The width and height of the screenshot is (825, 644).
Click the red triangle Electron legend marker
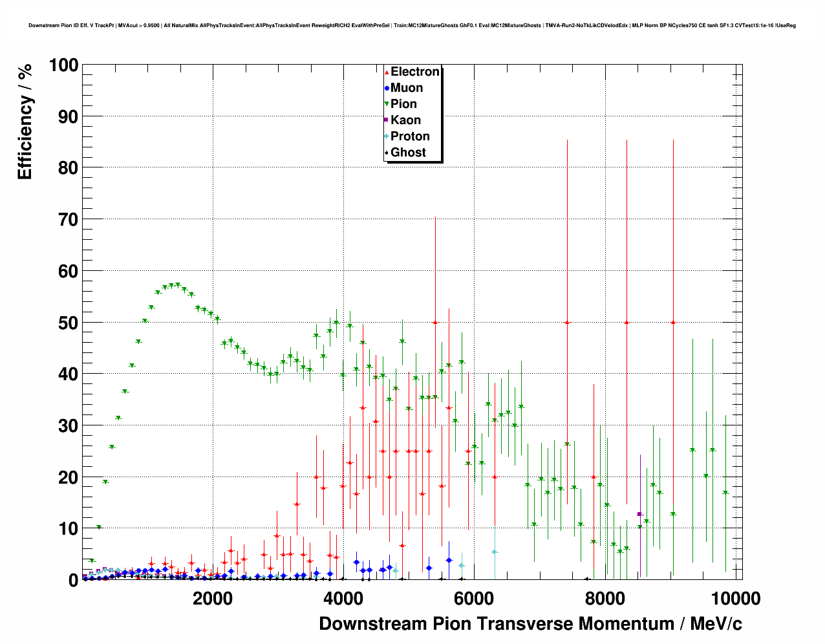click(x=387, y=72)
